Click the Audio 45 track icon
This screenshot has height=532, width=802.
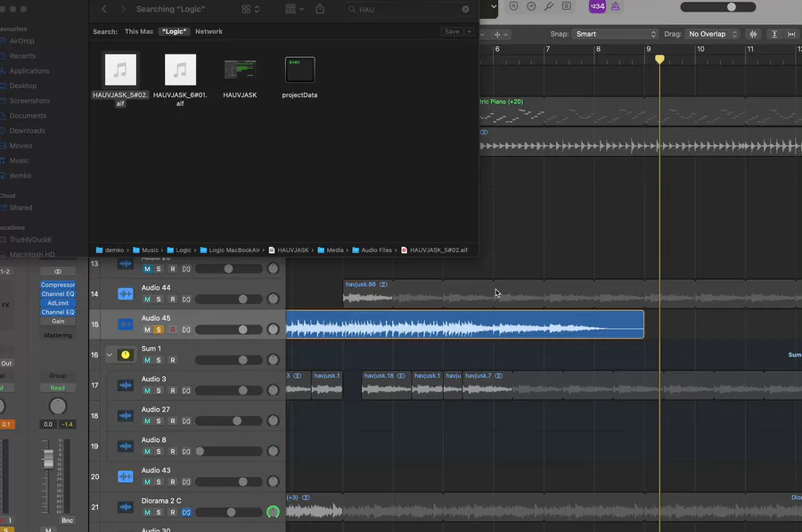pos(126,324)
